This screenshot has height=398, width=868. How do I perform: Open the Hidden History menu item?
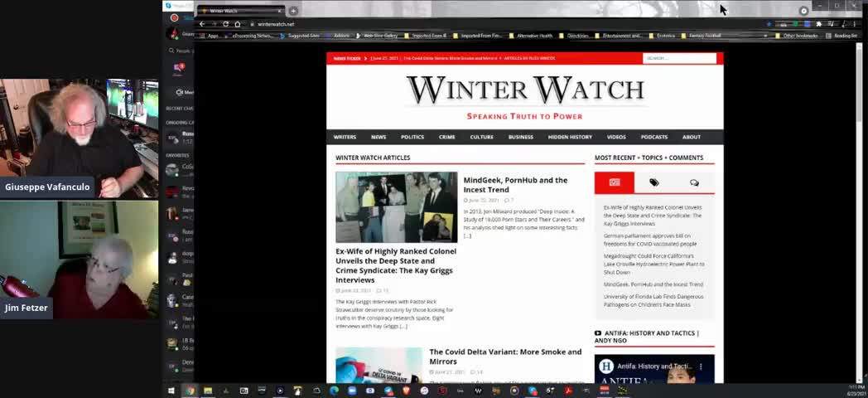coord(570,137)
